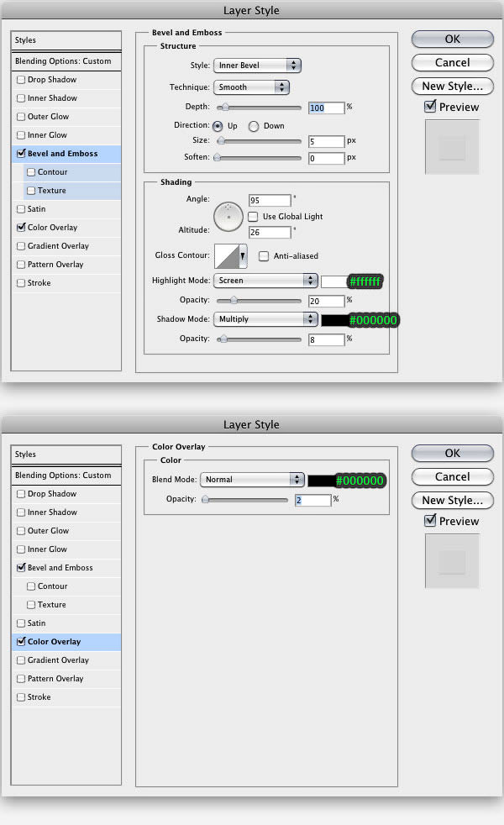Click Cancel in the top Layer Style dialog
The height and width of the screenshot is (825, 504).
tap(453, 63)
